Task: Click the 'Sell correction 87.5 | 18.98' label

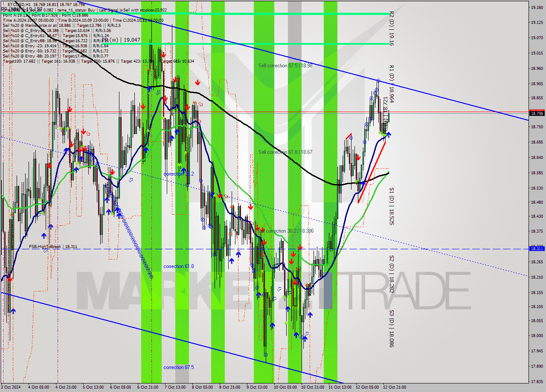Action: 285,66
